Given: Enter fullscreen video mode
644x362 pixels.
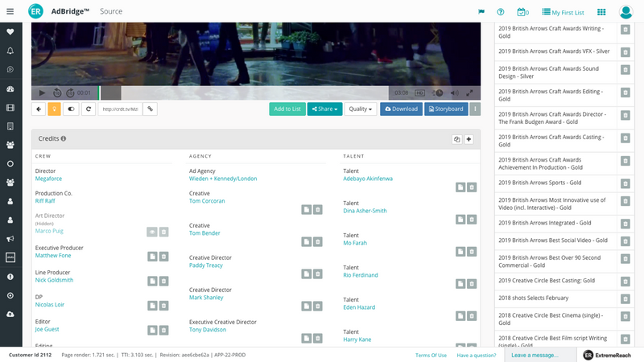Looking at the screenshot, I should coord(469,93).
